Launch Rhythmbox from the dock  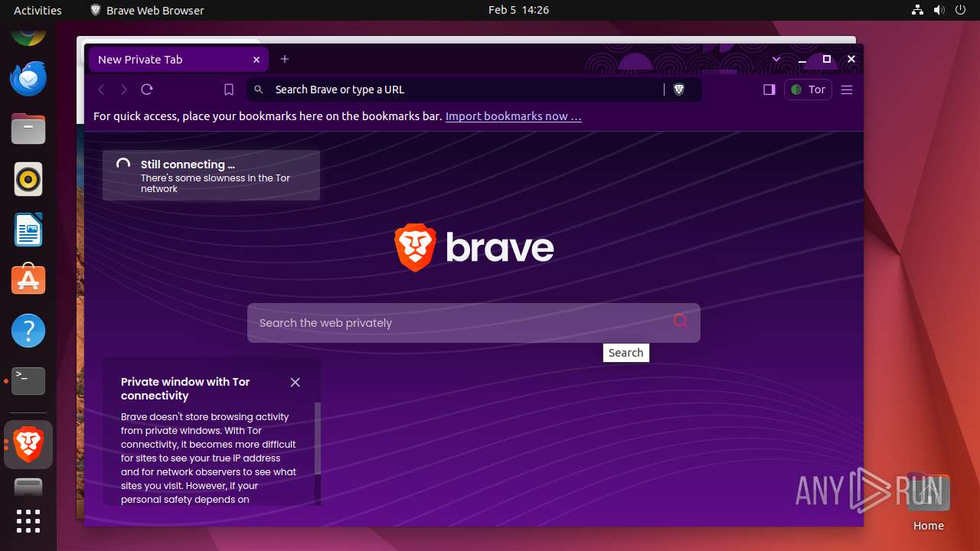tap(28, 179)
